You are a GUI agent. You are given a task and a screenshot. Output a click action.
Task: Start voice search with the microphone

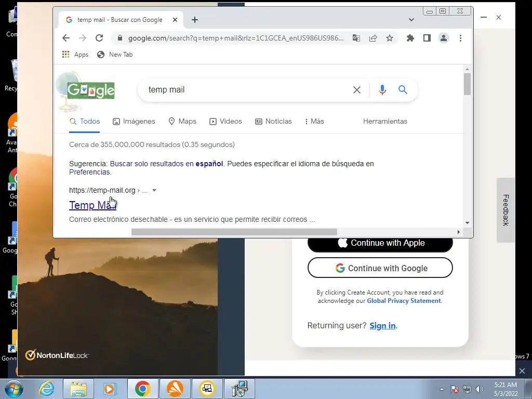pos(382,89)
